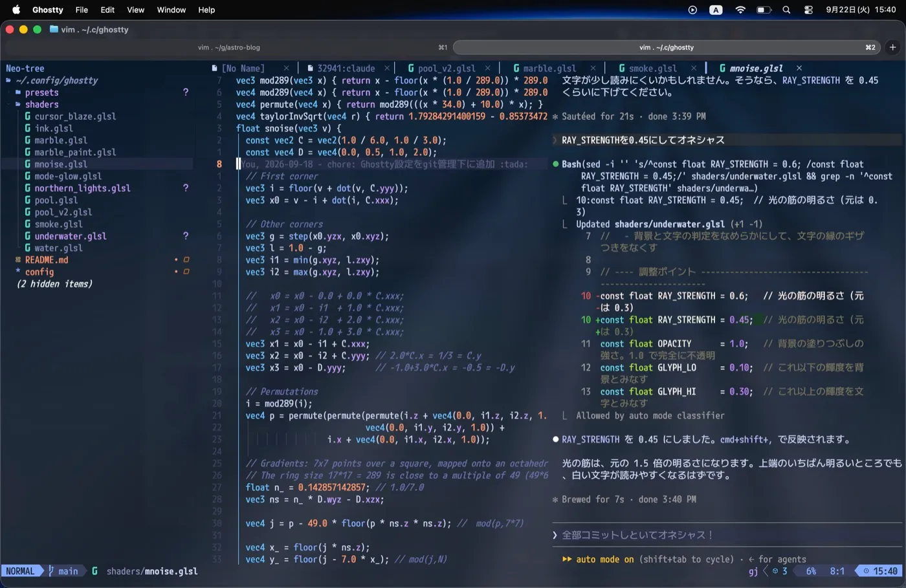The image size is (906, 588).
Task: Collapse the shaders folder in Neo-tree
Action: click(42, 104)
